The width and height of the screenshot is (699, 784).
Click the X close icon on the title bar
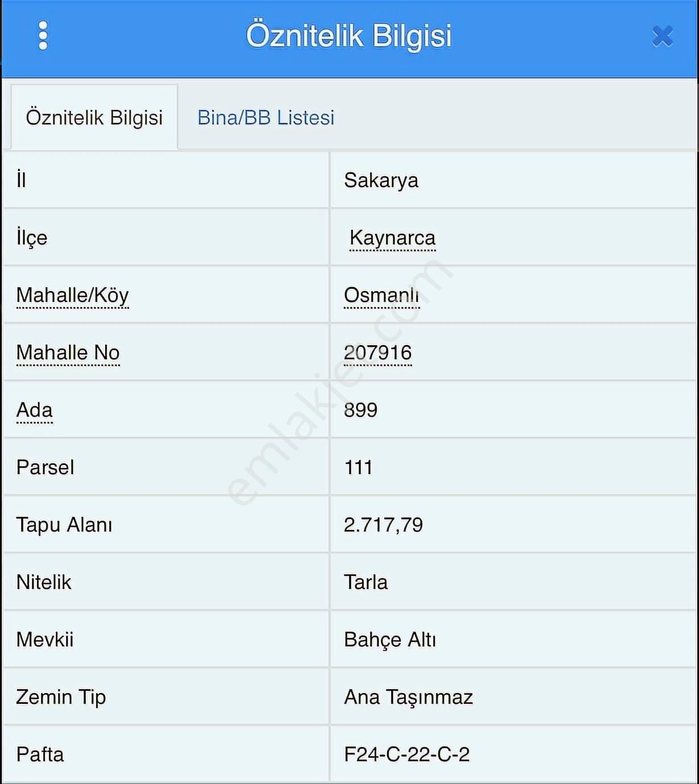click(x=661, y=36)
